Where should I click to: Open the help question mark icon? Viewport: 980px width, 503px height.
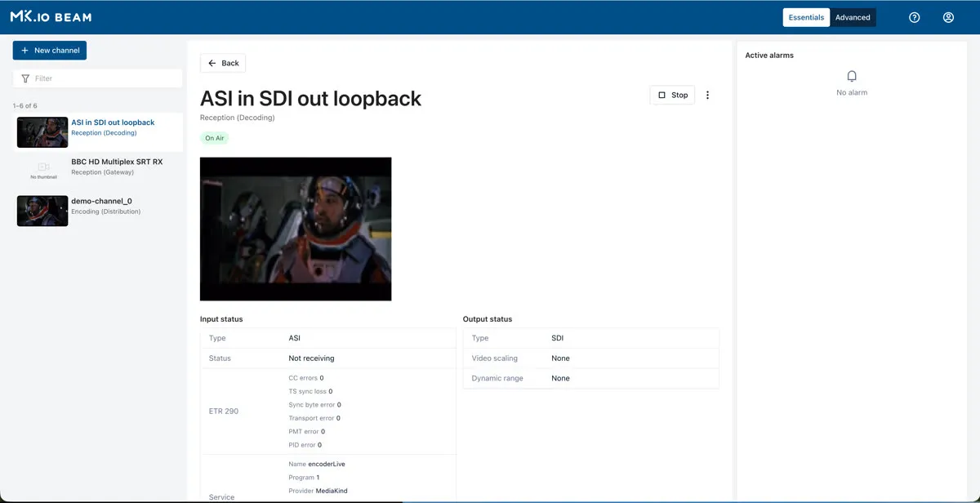(915, 17)
